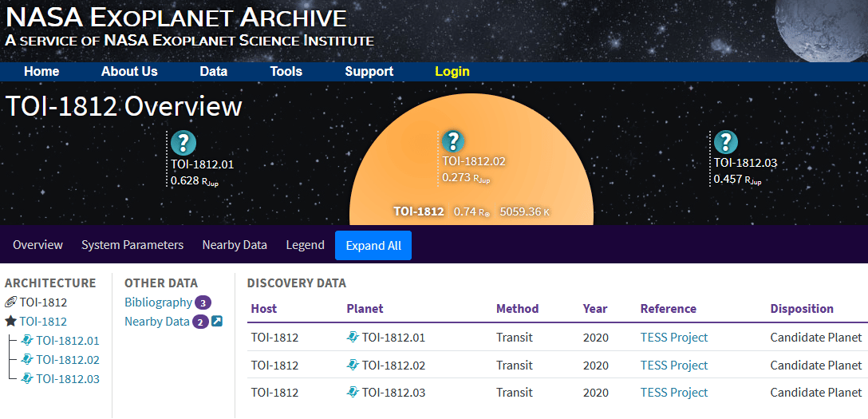Screen dimensions: 868x419
Task: Click the question mark icon above TOI-1812.01
Action: click(183, 143)
